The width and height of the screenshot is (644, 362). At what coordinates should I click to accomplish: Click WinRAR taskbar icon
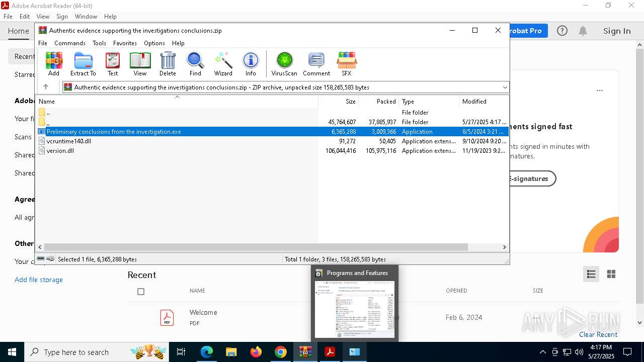point(305,352)
